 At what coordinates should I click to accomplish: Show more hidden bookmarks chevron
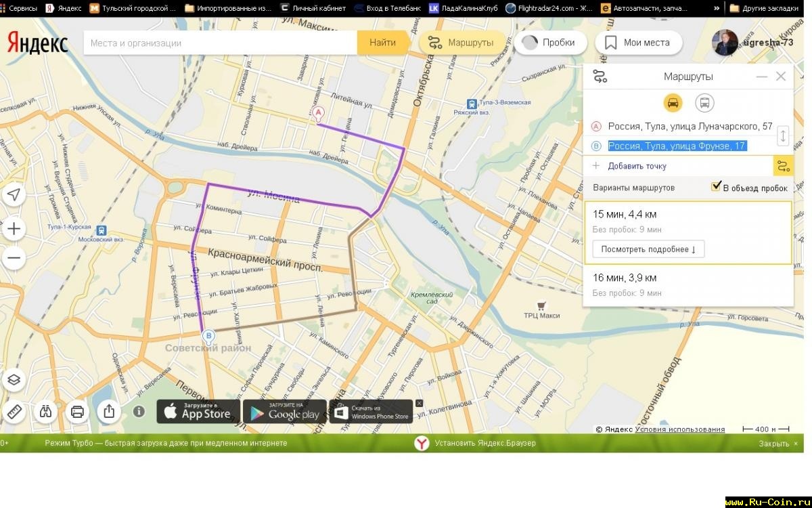tap(717, 8)
